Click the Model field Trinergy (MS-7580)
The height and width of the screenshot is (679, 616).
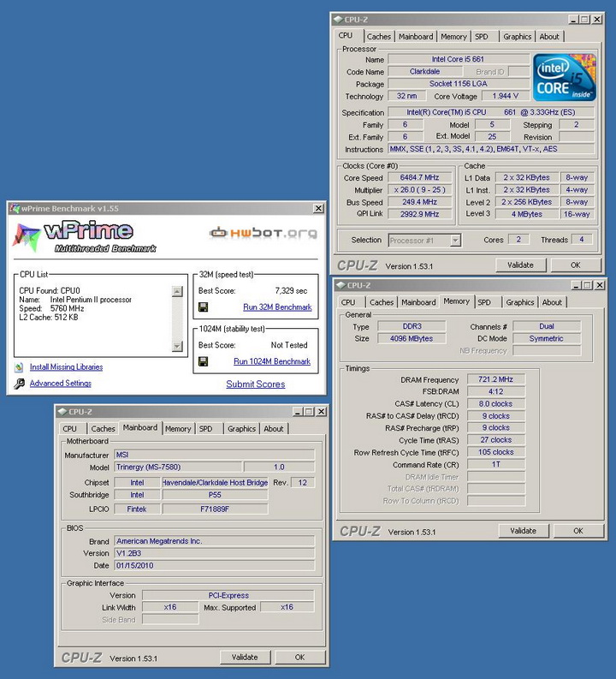(x=178, y=467)
